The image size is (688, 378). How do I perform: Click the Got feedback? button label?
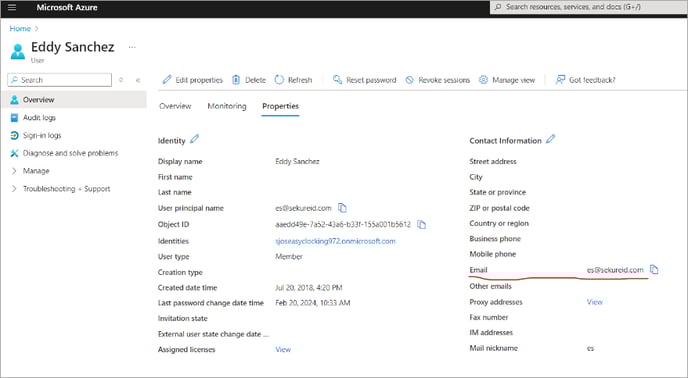click(x=592, y=80)
